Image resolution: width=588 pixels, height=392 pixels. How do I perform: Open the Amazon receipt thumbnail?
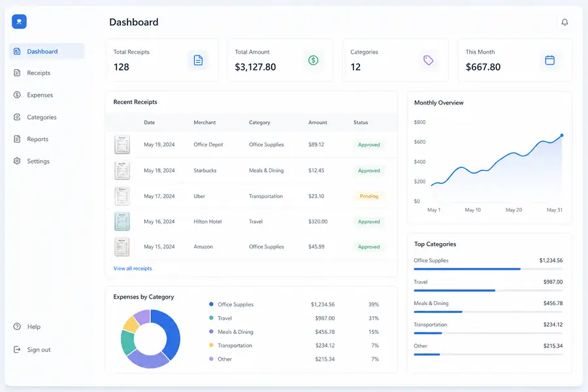[122, 247]
